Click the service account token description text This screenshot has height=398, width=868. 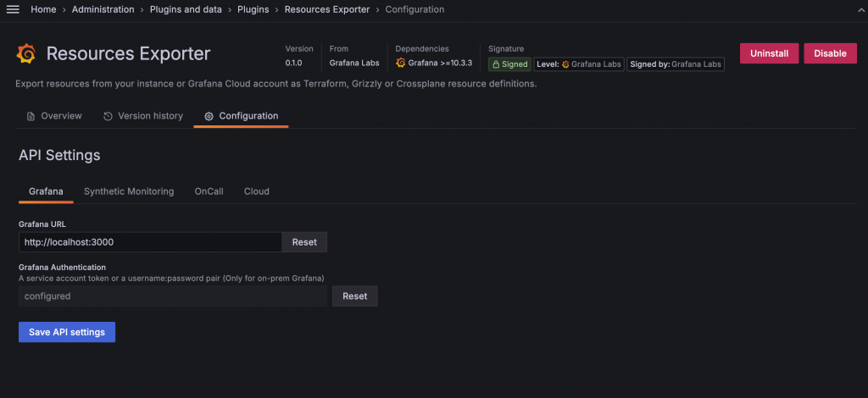click(x=171, y=278)
